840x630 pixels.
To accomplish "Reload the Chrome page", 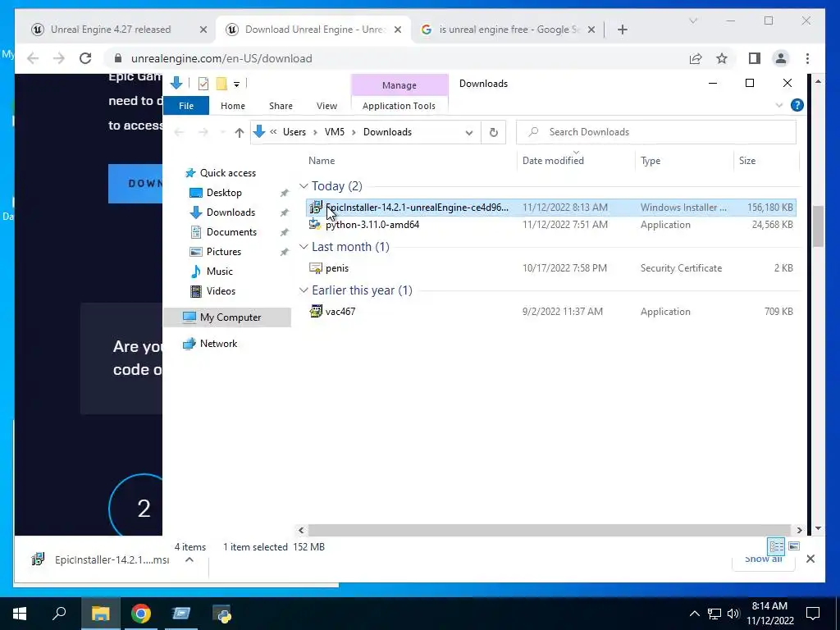I will (85, 58).
